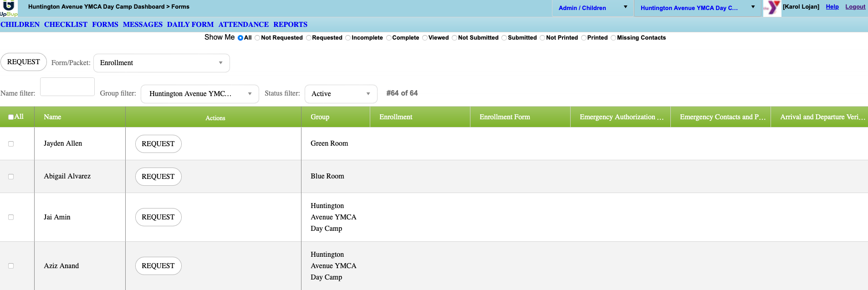Select the Submitted radio button
This screenshot has height=290, width=868.
tap(504, 38)
